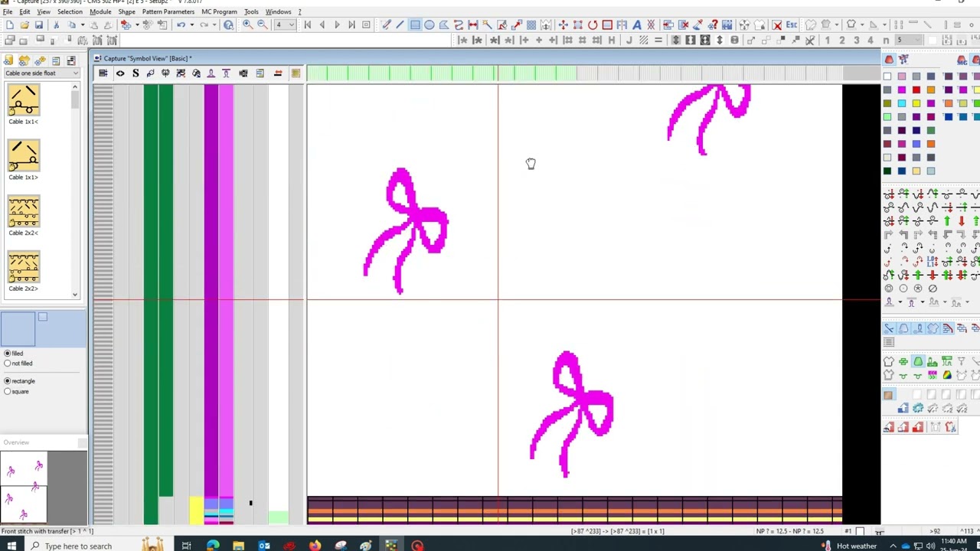Create a new pattern with New icon
980x551 pixels.
pyautogui.click(x=9, y=25)
